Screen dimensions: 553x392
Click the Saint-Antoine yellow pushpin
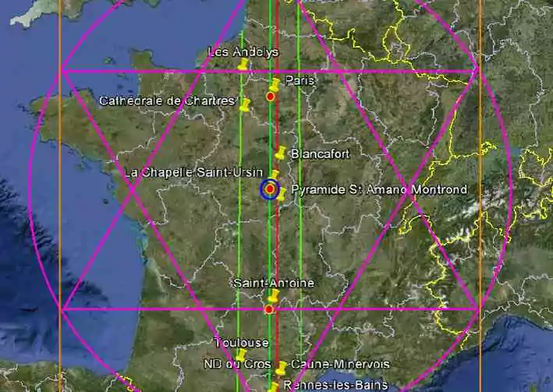coord(274,296)
